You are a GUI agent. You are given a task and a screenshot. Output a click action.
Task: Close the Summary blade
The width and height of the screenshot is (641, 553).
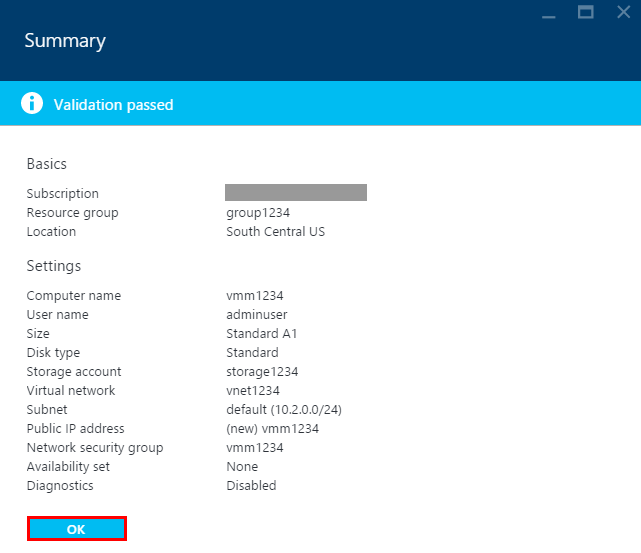[623, 12]
